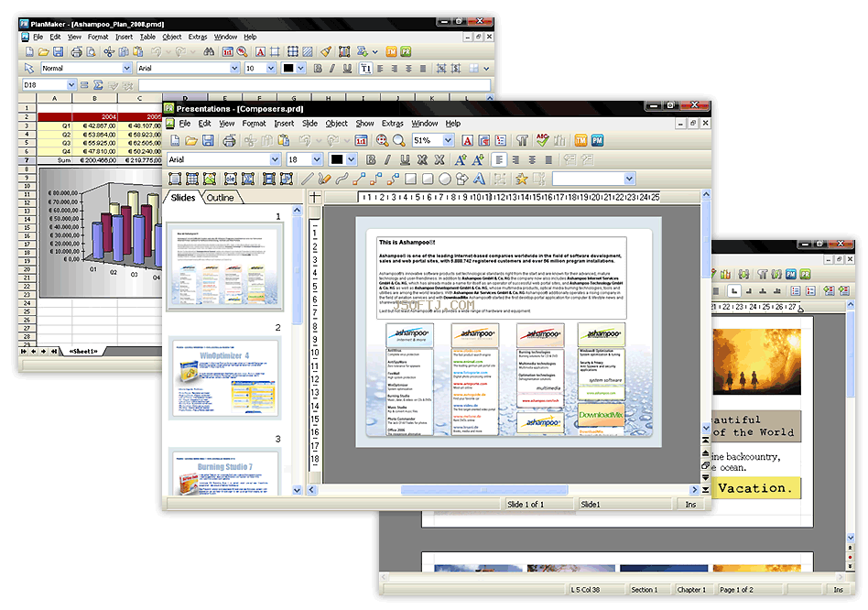Open the Normal style dropdown in PlanMaker

126,68
